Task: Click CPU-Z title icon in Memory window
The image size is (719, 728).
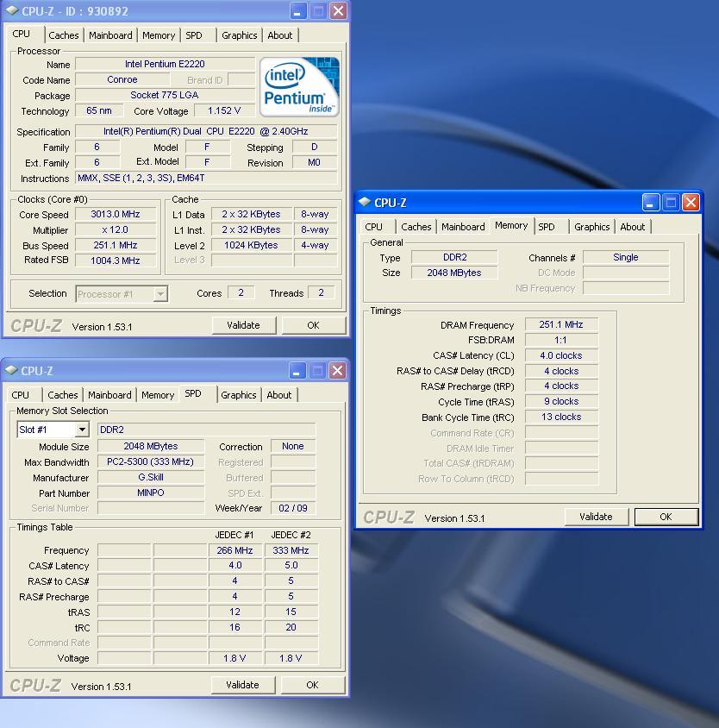Action: [x=365, y=202]
